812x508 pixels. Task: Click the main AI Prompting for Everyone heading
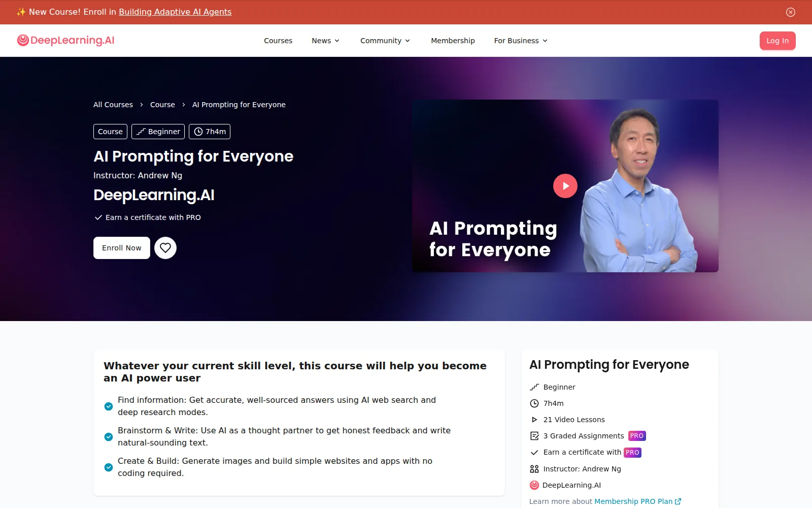coord(193,156)
